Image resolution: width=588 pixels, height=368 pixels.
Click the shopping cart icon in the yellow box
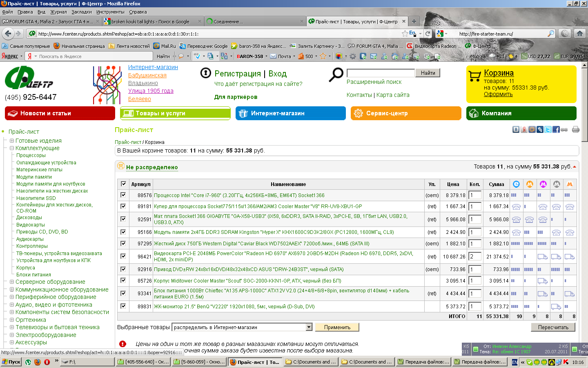tap(475, 76)
